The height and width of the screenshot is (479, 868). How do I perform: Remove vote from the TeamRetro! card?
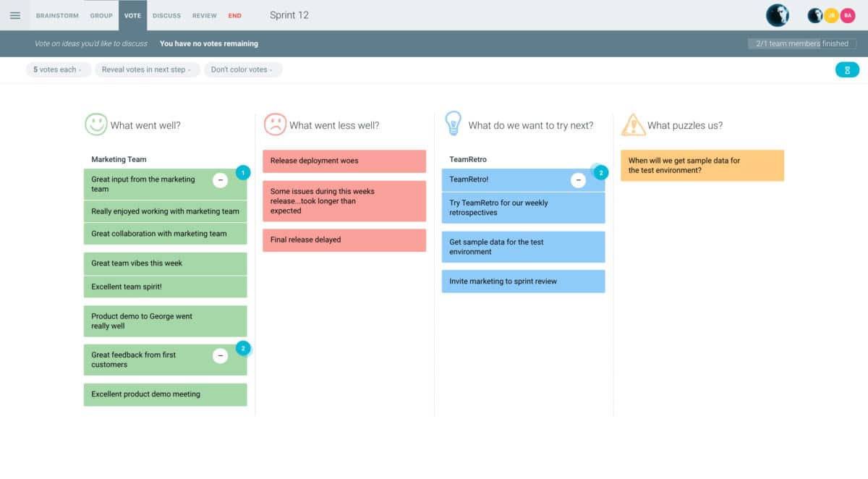(x=578, y=180)
